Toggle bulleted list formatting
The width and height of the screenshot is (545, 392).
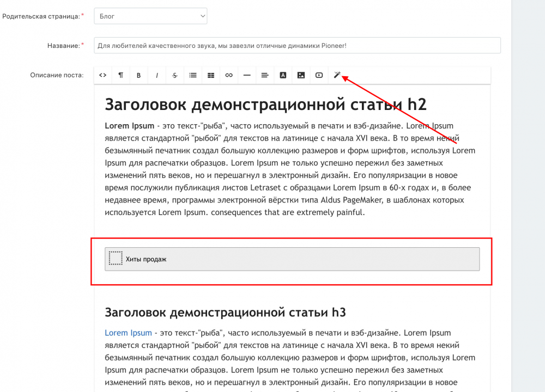pyautogui.click(x=192, y=75)
